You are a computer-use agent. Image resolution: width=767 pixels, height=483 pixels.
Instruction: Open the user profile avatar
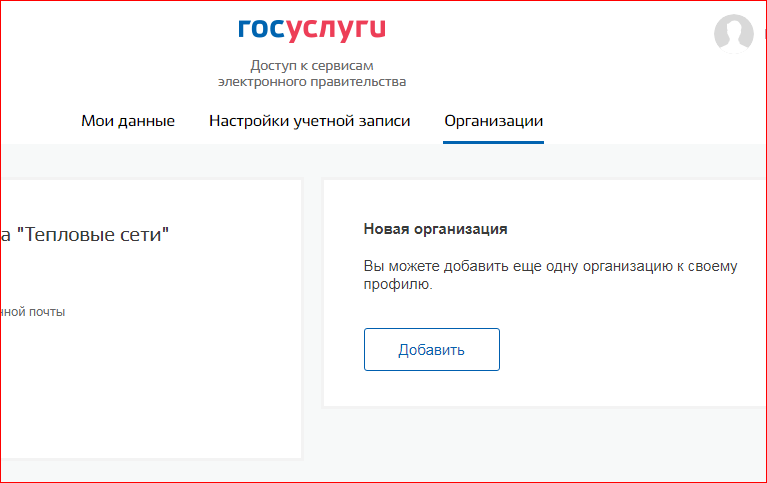coord(733,33)
